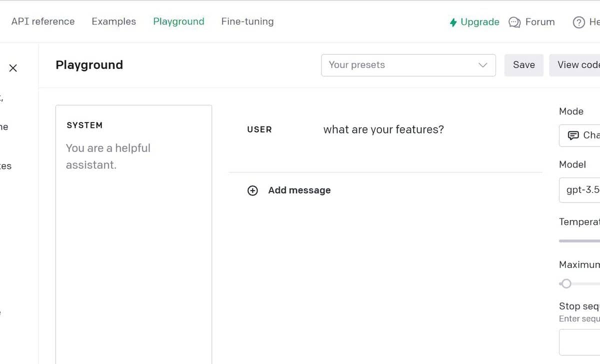Close the left sidebar with the X icon
The height and width of the screenshot is (364, 600).
click(x=13, y=68)
